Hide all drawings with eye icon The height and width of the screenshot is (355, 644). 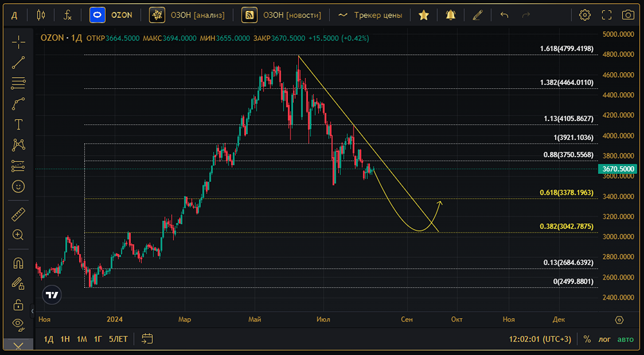pos(18,324)
